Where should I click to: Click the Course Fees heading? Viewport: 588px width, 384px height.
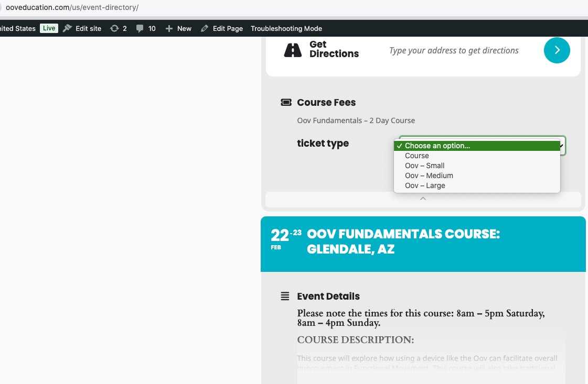tap(326, 102)
